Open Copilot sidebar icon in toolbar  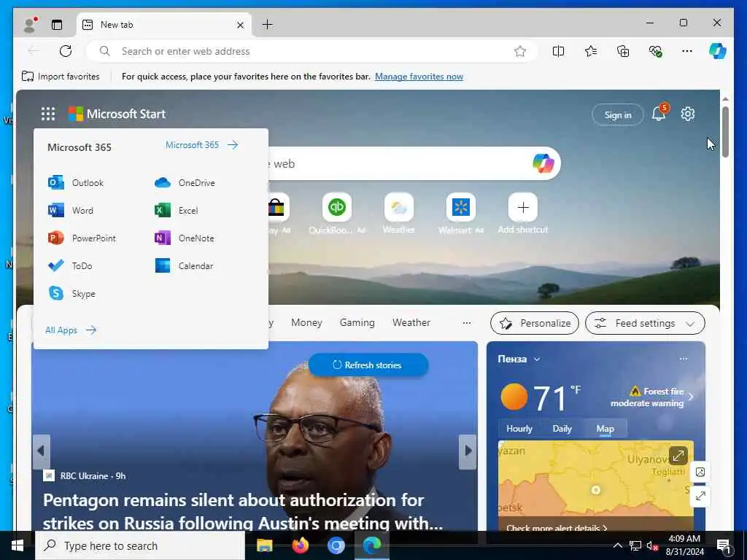[x=717, y=51]
